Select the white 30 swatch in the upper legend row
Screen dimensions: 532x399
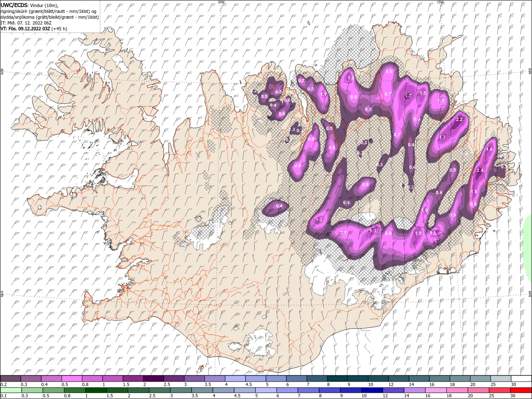pyautogui.click(x=521, y=379)
